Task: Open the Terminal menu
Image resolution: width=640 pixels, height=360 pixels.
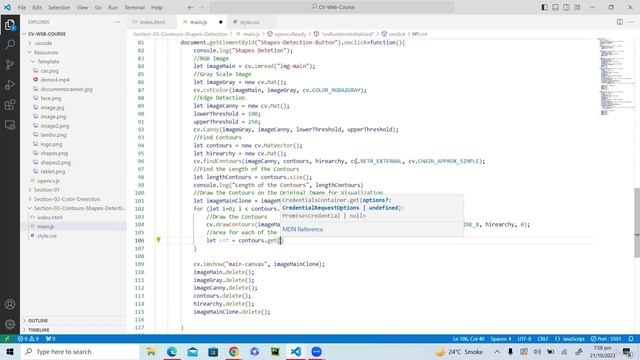Action: 135,7
